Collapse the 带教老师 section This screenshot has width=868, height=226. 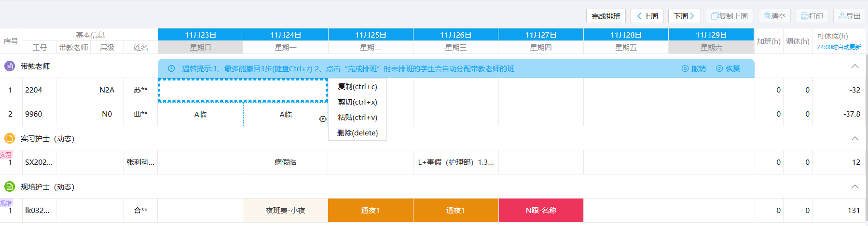(x=854, y=66)
